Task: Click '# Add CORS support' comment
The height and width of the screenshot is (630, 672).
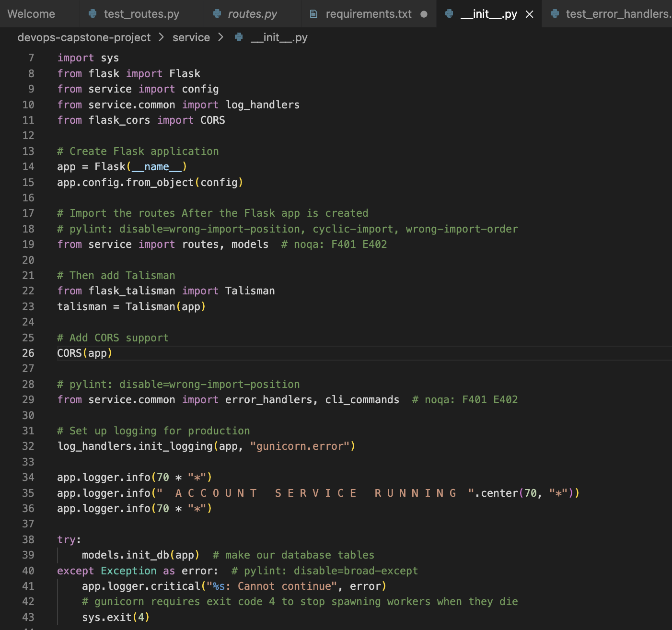Action: (113, 338)
